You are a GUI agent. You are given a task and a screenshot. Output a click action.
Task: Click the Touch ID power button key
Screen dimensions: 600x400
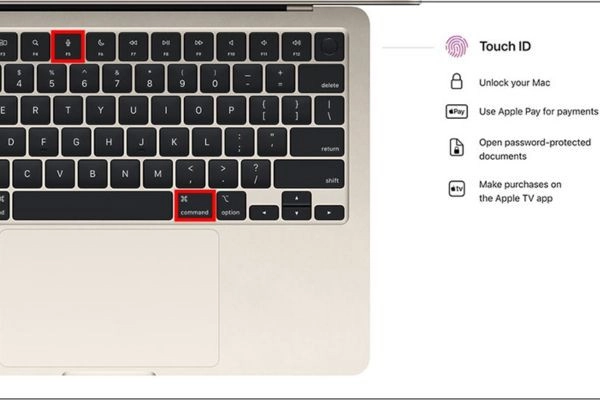[x=329, y=46]
